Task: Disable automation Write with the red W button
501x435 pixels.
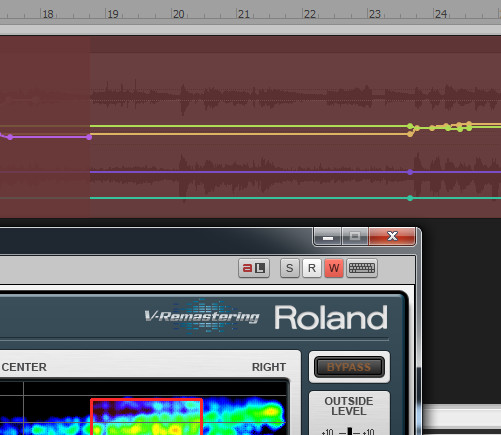Action: pos(334,268)
